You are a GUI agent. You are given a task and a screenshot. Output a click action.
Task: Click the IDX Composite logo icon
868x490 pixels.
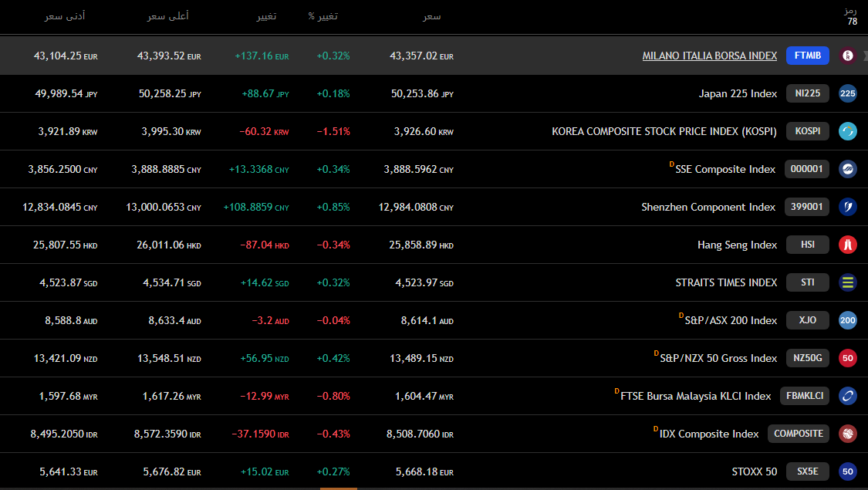(x=847, y=434)
